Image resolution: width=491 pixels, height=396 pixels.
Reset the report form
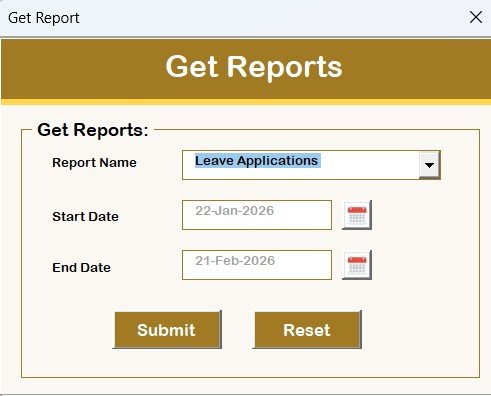point(307,330)
